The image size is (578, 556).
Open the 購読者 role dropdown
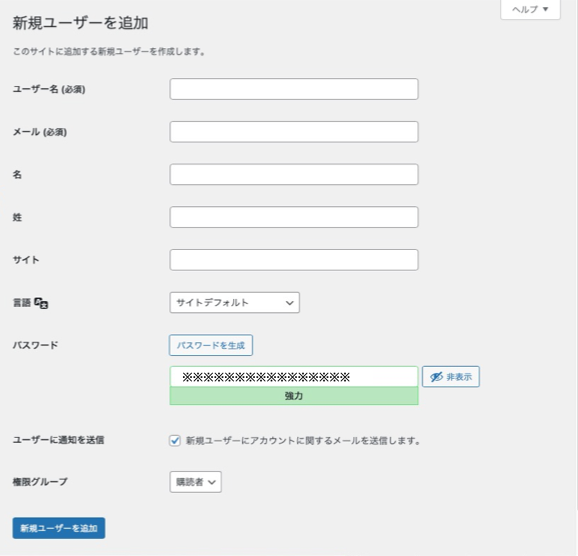195,482
